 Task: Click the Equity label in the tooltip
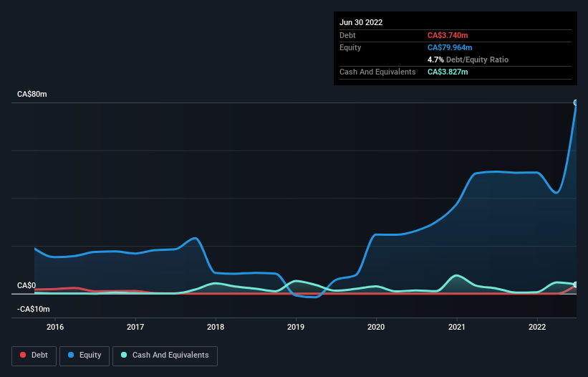click(x=350, y=47)
